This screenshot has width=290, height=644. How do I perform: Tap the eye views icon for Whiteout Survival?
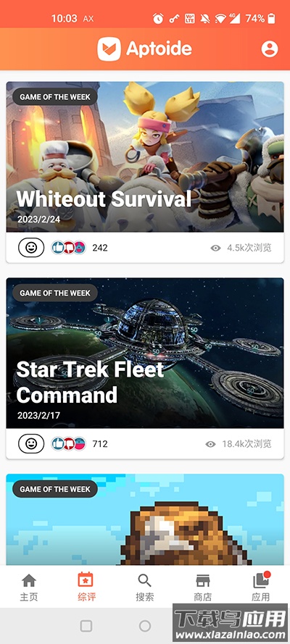215,248
